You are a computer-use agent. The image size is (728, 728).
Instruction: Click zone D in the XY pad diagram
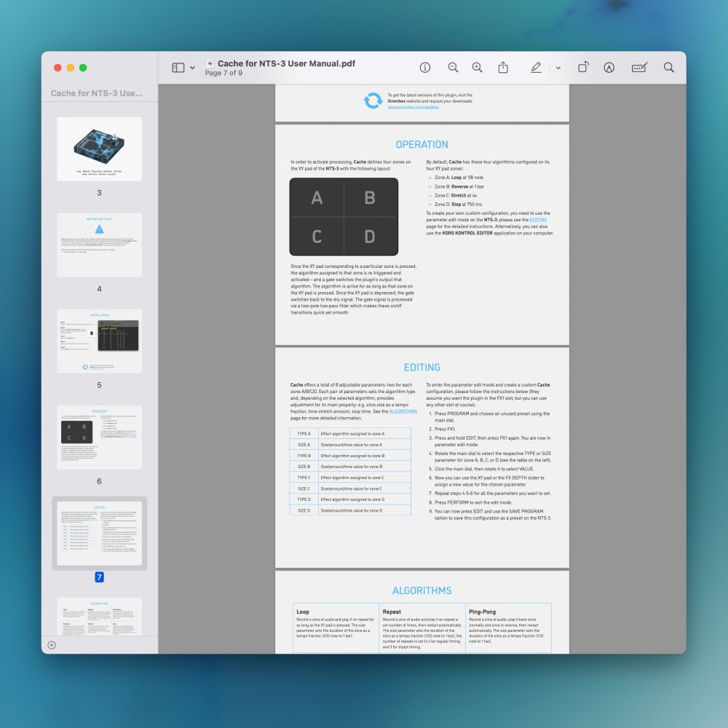coord(370,237)
